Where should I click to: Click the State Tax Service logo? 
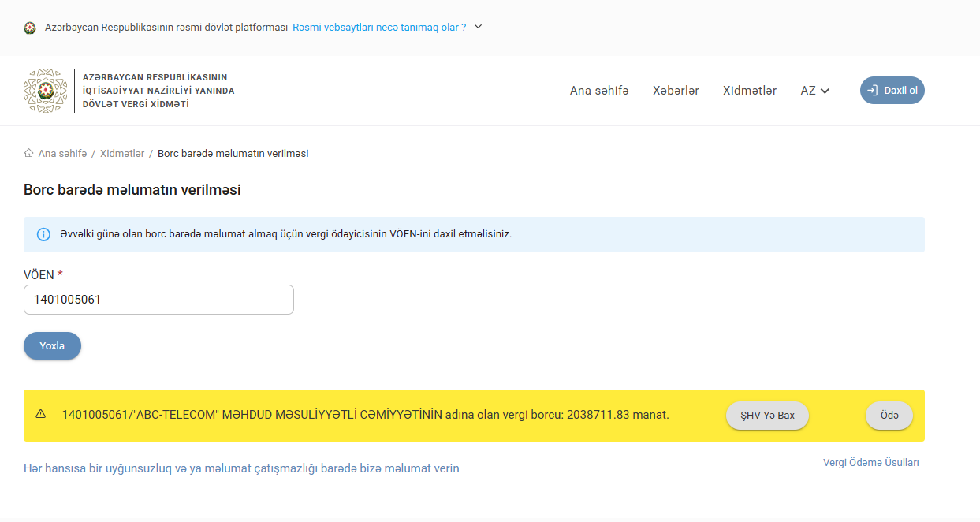tap(46, 91)
